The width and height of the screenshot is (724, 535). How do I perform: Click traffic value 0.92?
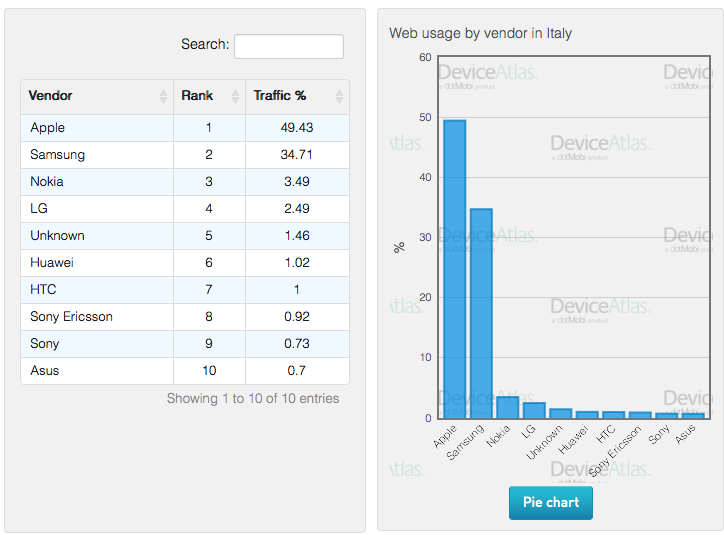(297, 317)
